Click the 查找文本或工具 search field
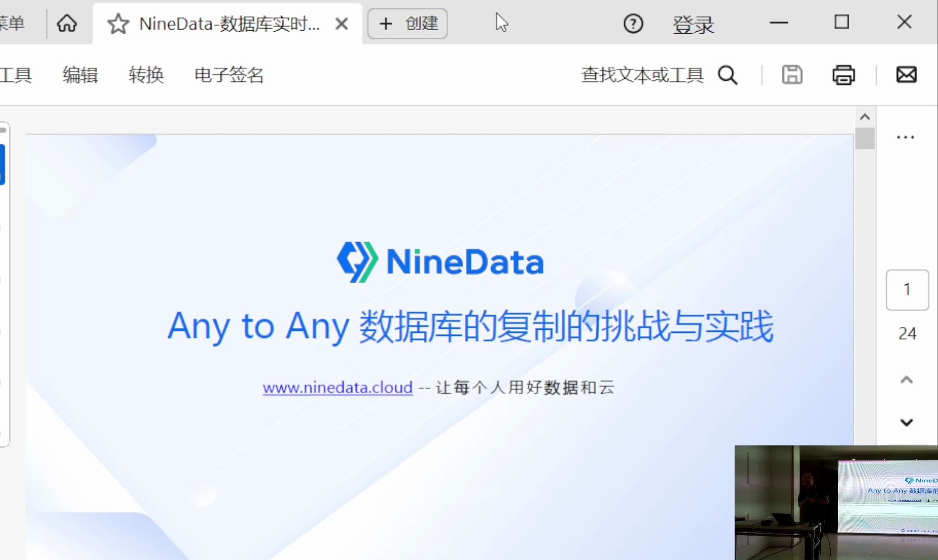The image size is (938, 560). [x=642, y=75]
